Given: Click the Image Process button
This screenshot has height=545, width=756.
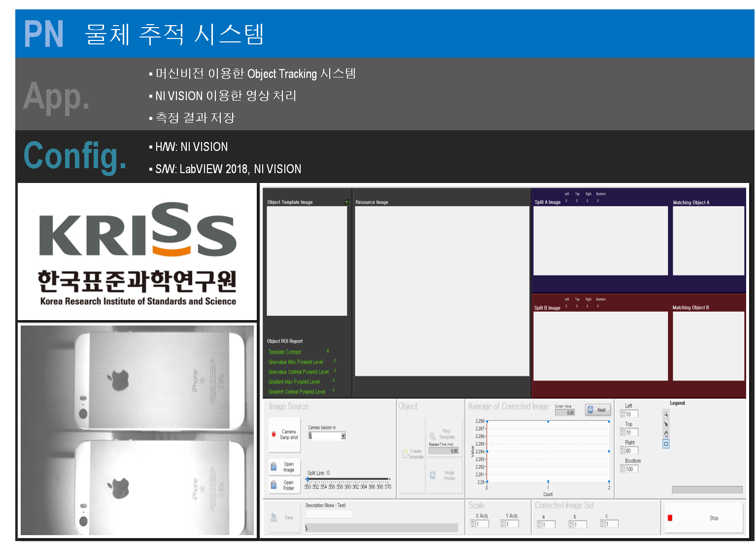Looking at the screenshot, I should (x=445, y=475).
